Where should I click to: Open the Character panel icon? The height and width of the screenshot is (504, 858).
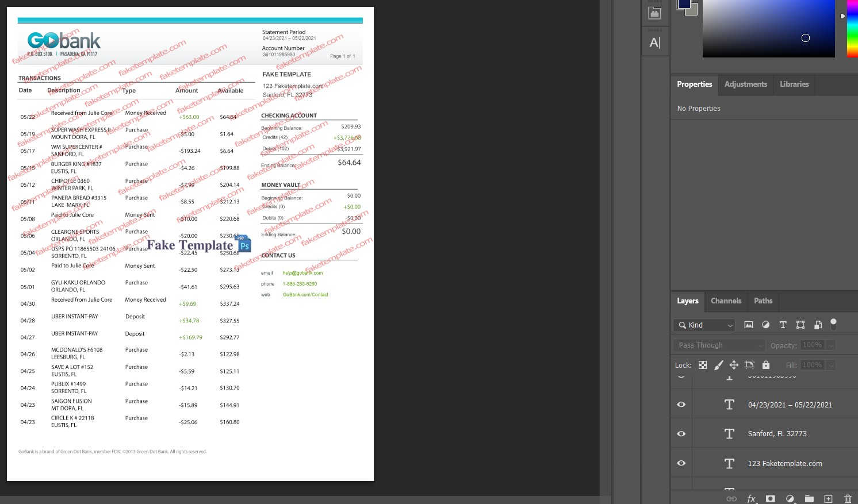[654, 43]
